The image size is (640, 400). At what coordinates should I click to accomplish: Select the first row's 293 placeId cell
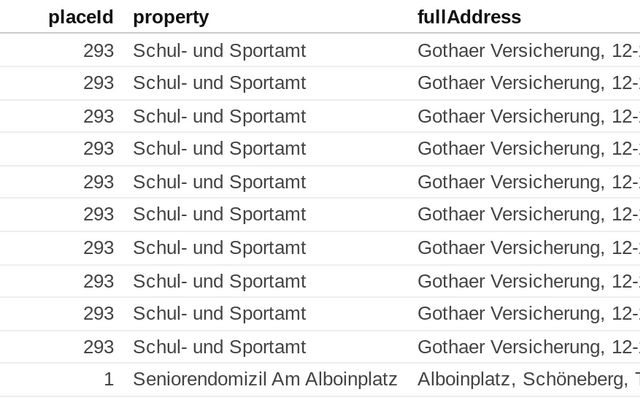[x=98, y=50]
